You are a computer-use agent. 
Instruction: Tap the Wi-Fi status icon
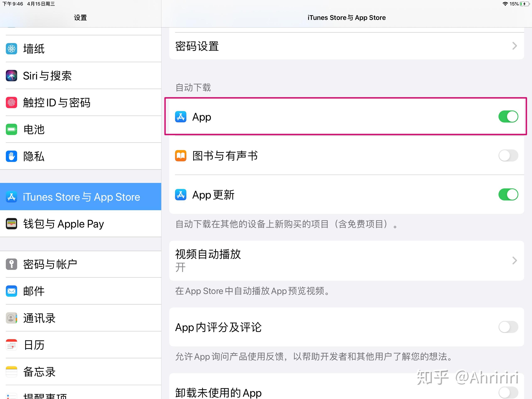(x=505, y=4)
